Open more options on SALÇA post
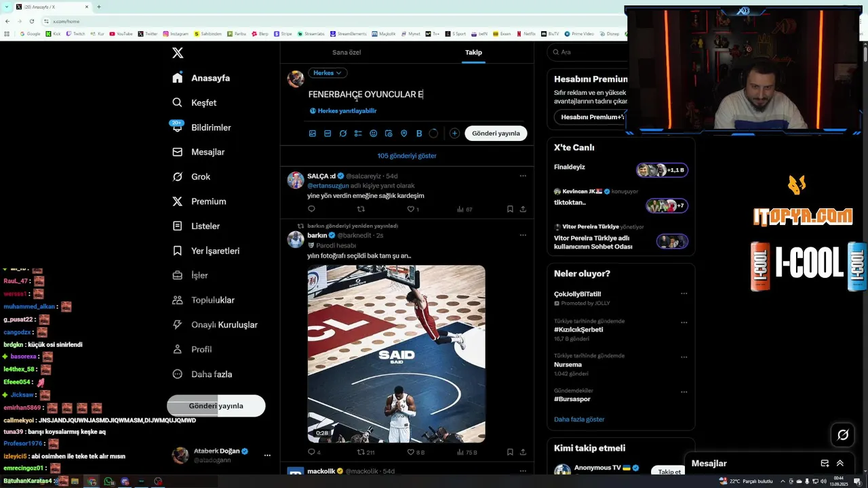The image size is (868, 488). coord(523,176)
